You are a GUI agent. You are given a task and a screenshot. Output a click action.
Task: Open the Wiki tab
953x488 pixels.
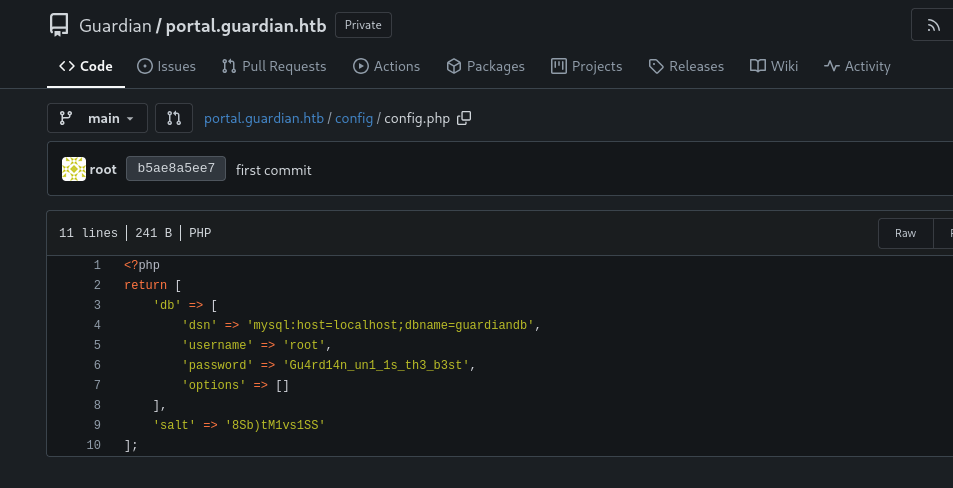coord(774,66)
